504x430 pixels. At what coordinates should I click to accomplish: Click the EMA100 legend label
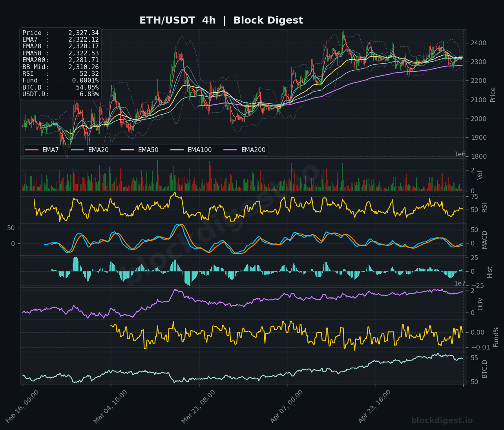[200, 150]
